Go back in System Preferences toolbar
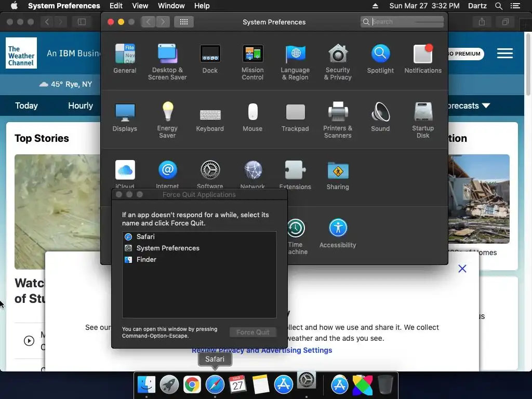 pos(148,22)
